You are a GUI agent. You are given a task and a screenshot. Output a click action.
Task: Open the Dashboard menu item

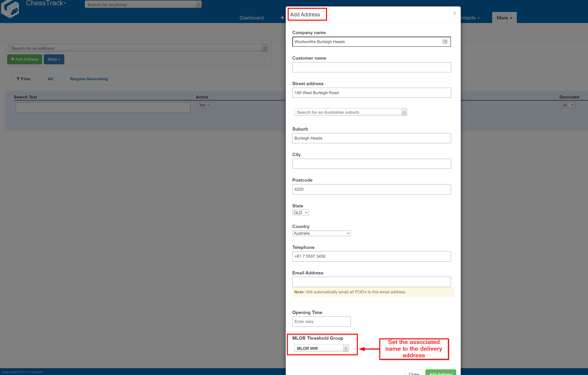pyautogui.click(x=251, y=18)
